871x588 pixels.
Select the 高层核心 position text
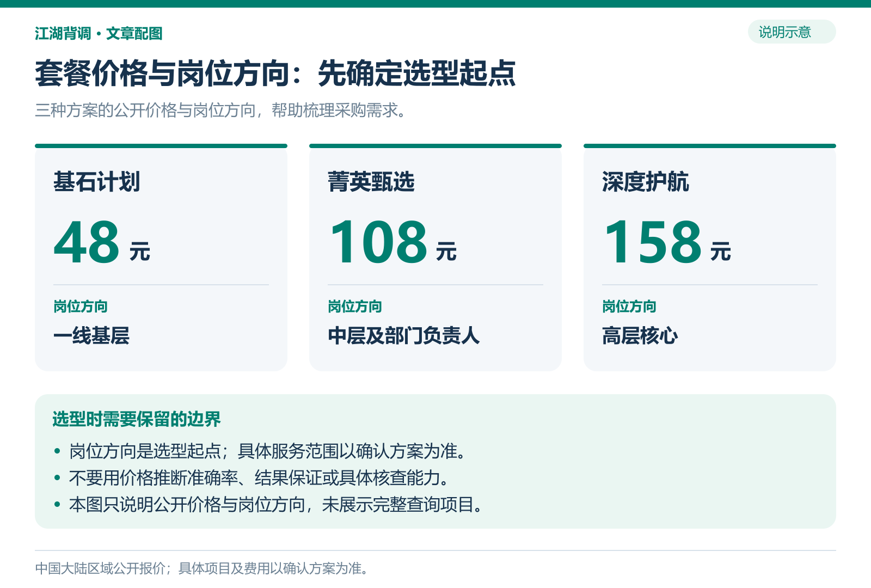[640, 335]
